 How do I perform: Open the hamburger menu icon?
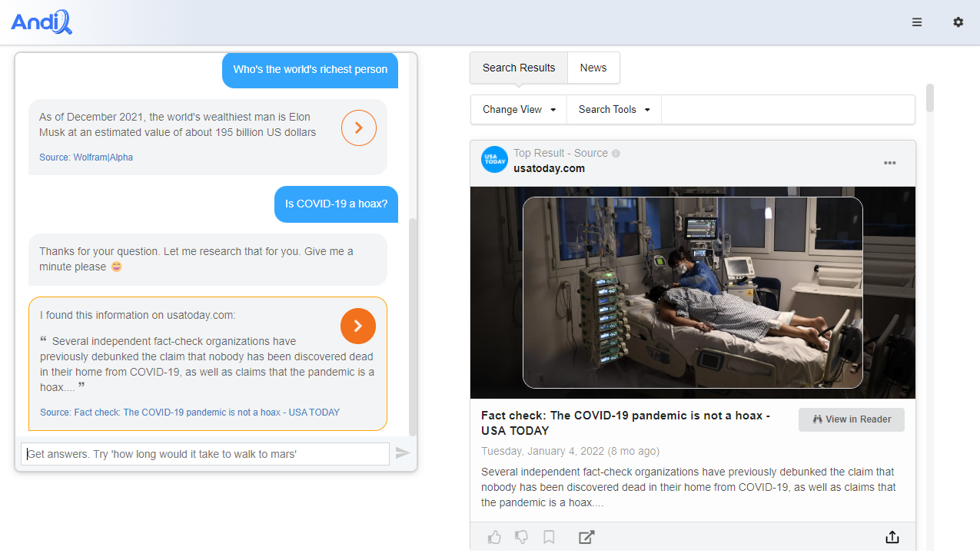[x=917, y=22]
